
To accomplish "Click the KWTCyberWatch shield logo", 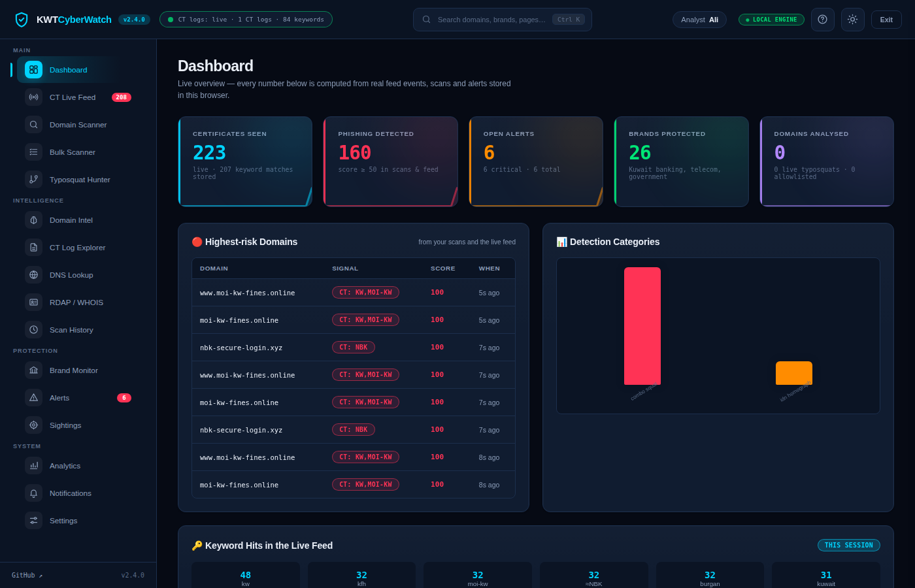I will [x=22, y=20].
